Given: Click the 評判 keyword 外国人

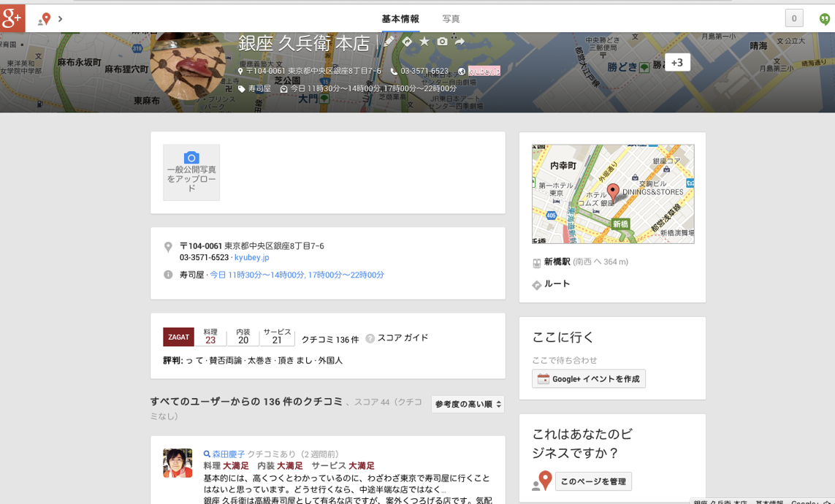Looking at the screenshot, I should coord(330,360).
